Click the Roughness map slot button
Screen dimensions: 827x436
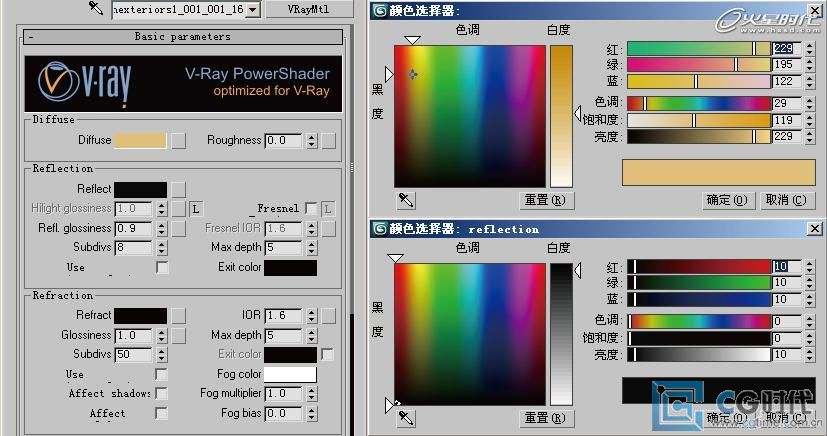click(329, 141)
